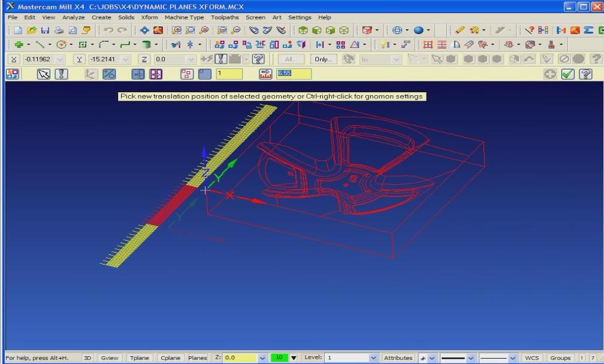Open the Toolpaths menu
Screen dimensions: 604x364
225,17
